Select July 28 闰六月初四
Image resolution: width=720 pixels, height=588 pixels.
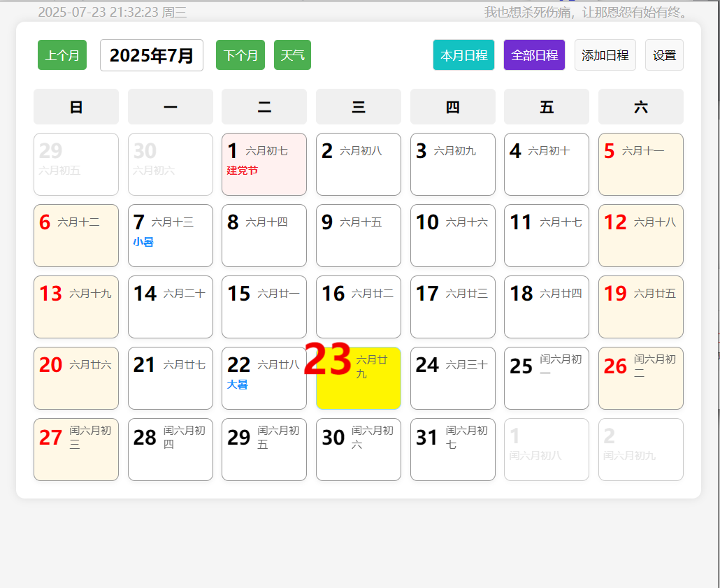click(x=171, y=450)
